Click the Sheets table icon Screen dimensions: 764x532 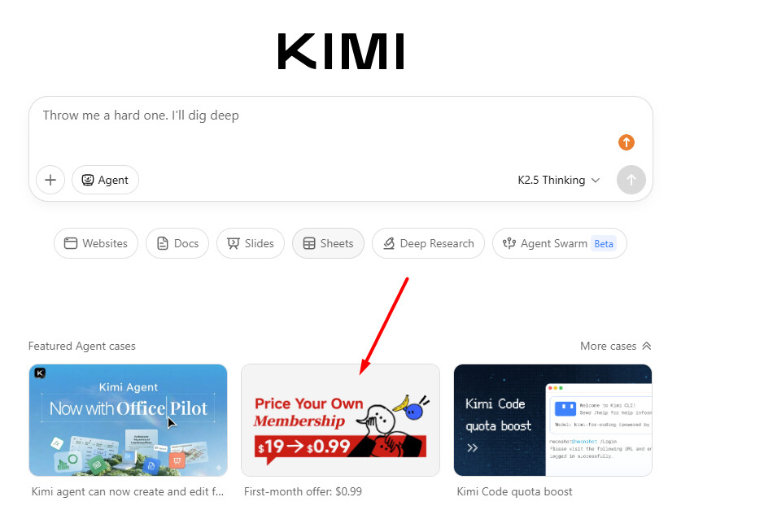click(x=309, y=243)
